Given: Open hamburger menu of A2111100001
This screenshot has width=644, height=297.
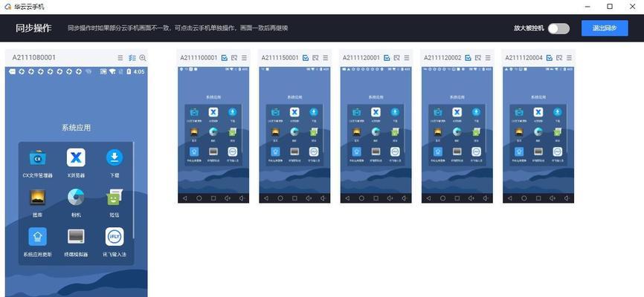Looking at the screenshot, I should [x=244, y=58].
